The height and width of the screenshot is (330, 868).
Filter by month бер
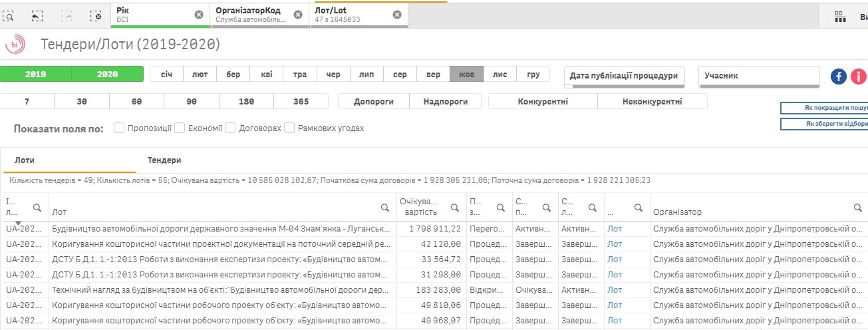(233, 74)
